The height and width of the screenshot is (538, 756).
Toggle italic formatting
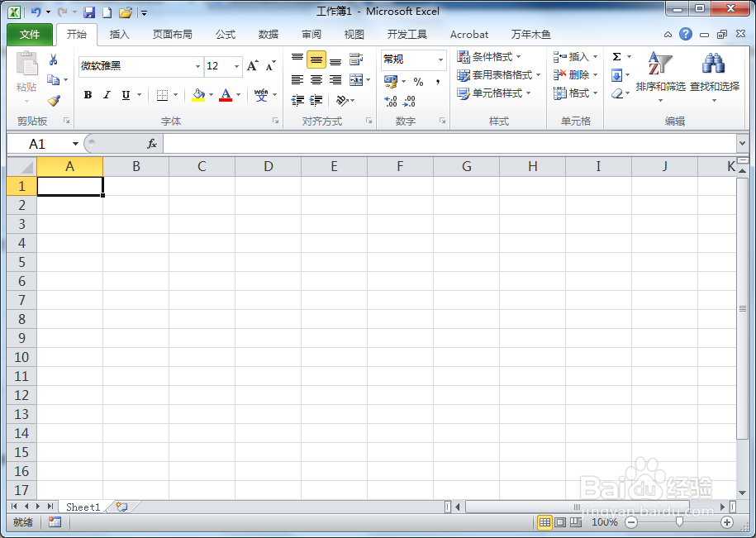(107, 95)
